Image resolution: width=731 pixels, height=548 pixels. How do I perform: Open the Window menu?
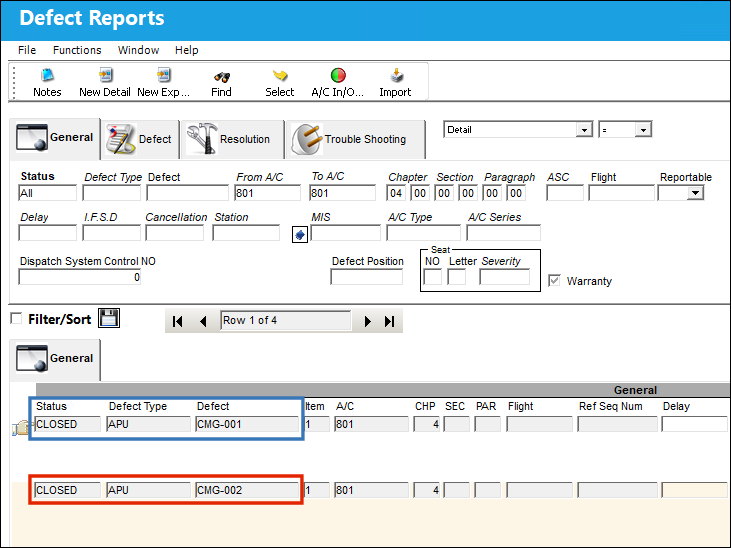(138, 50)
